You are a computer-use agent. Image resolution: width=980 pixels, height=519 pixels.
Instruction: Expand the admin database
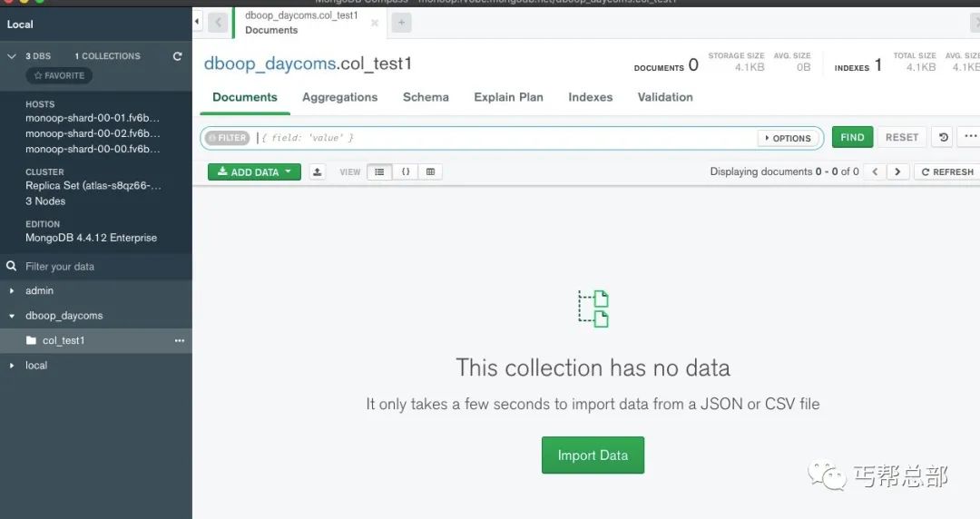pyautogui.click(x=12, y=290)
